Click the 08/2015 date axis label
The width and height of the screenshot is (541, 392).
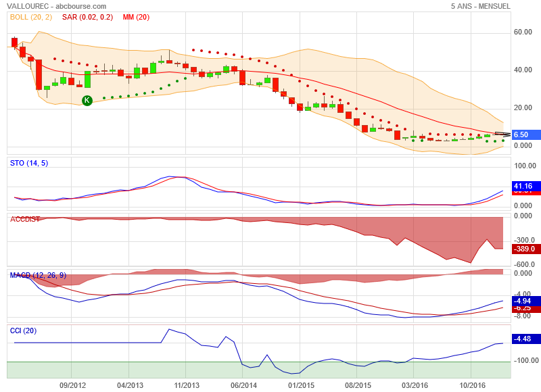pyautogui.click(x=358, y=385)
